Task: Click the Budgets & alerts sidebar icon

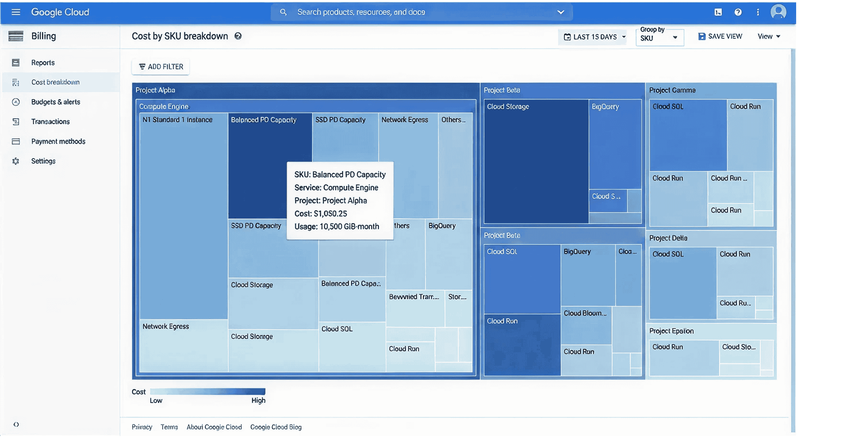Action: [16, 102]
